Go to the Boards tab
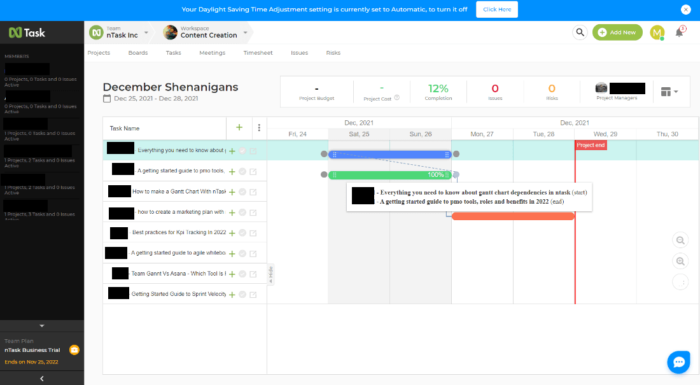The width and height of the screenshot is (700, 385). [x=138, y=53]
